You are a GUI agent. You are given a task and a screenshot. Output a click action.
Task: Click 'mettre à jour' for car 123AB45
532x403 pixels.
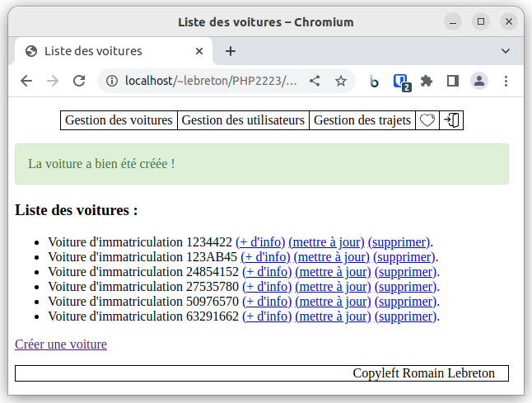click(332, 257)
